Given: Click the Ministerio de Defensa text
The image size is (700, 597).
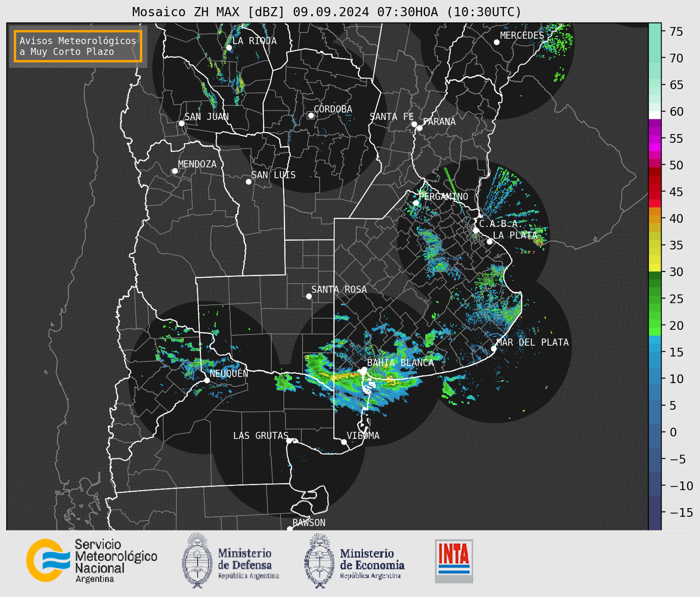Looking at the screenshot, I should tap(248, 563).
